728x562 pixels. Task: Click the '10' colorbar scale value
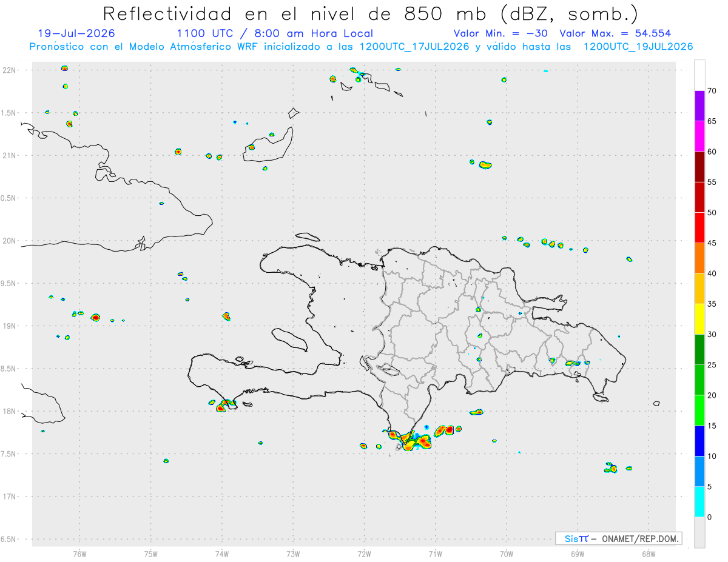pyautogui.click(x=712, y=456)
